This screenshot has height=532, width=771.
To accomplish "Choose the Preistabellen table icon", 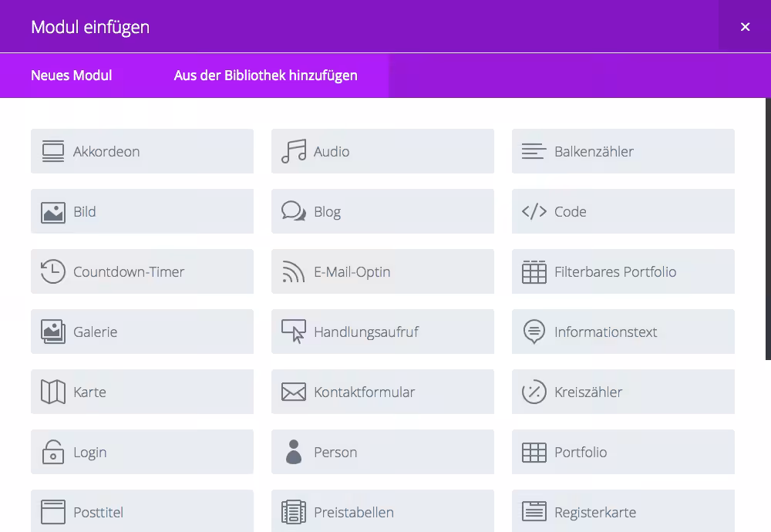I will pyautogui.click(x=294, y=512).
